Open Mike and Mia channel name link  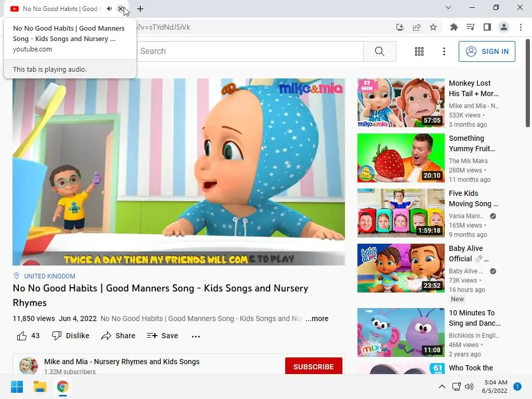[122, 362]
